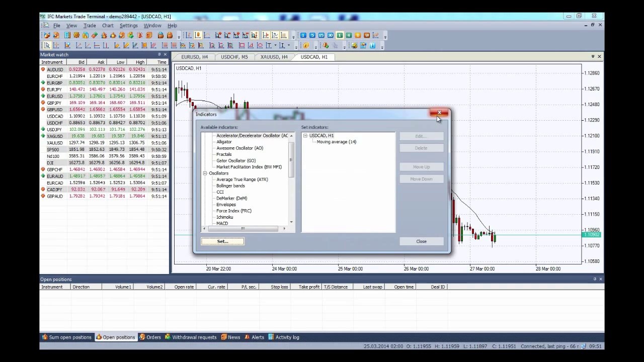The width and height of the screenshot is (644, 362).
Task: Click the Close button in Indicators dialog
Action: pos(421,241)
